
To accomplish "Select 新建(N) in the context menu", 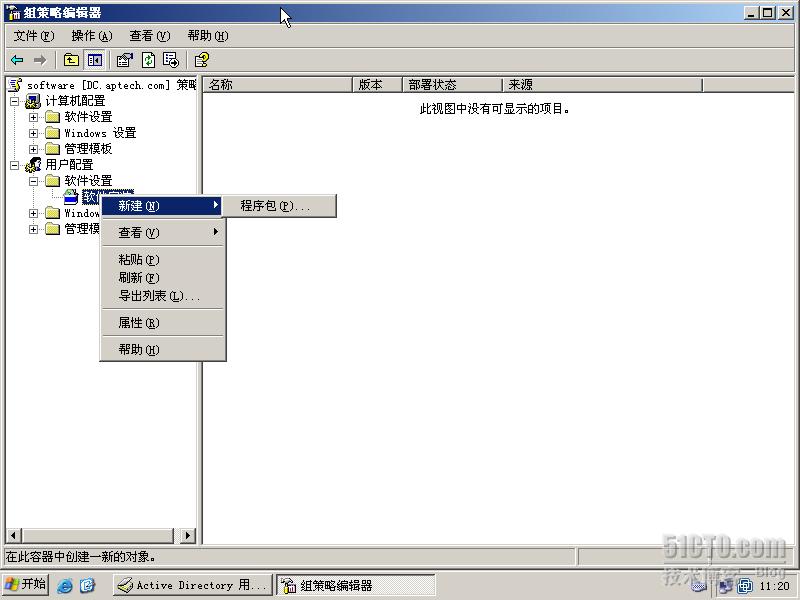I will (x=163, y=206).
